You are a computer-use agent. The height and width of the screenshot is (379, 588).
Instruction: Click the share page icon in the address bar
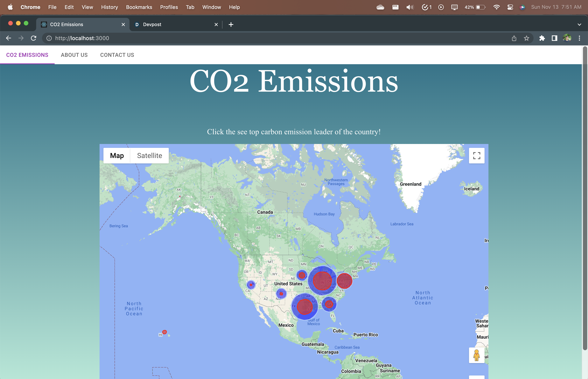tap(514, 38)
